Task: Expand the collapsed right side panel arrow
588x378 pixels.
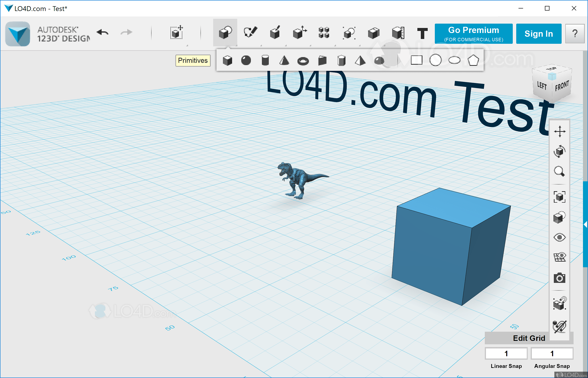Action: 585,224
